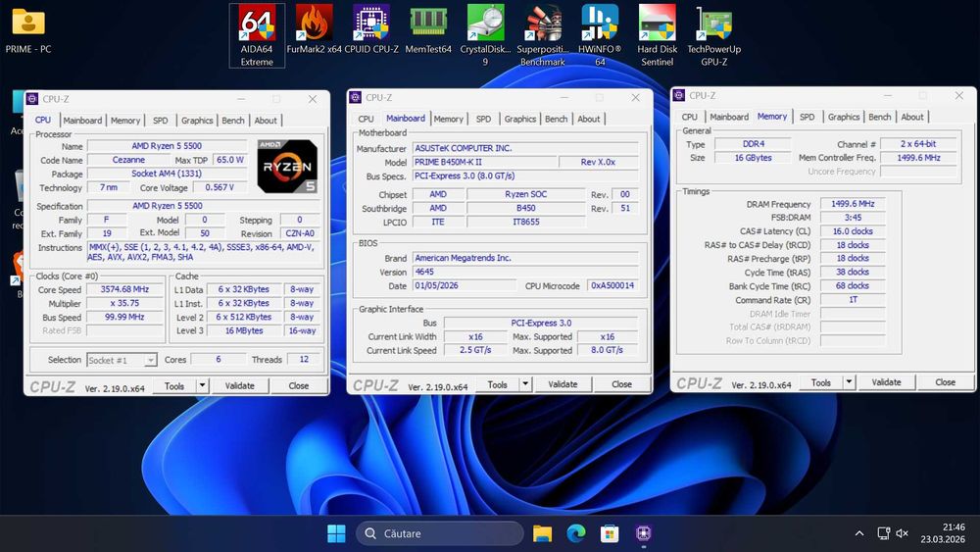Open SPD tab in right CPU-Z window
980x552 pixels.
808,117
